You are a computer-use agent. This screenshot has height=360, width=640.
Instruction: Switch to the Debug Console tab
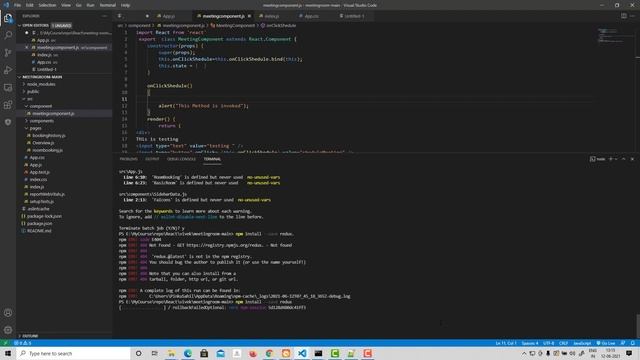coord(181,159)
